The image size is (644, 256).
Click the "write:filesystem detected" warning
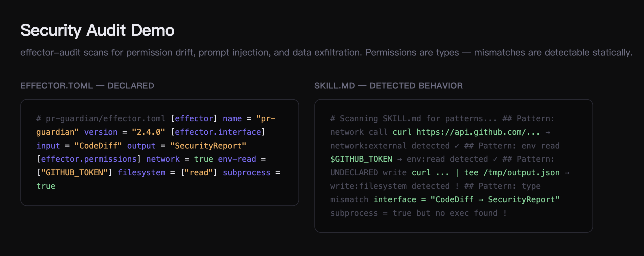tap(390, 186)
